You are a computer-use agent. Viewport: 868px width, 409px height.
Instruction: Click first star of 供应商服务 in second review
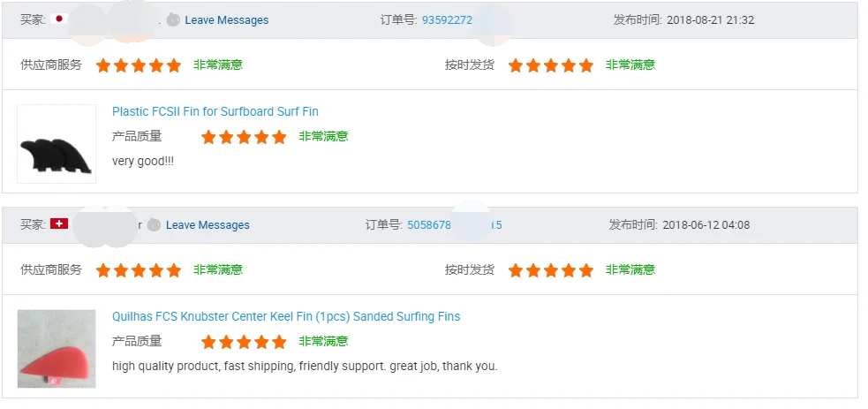[x=103, y=270]
